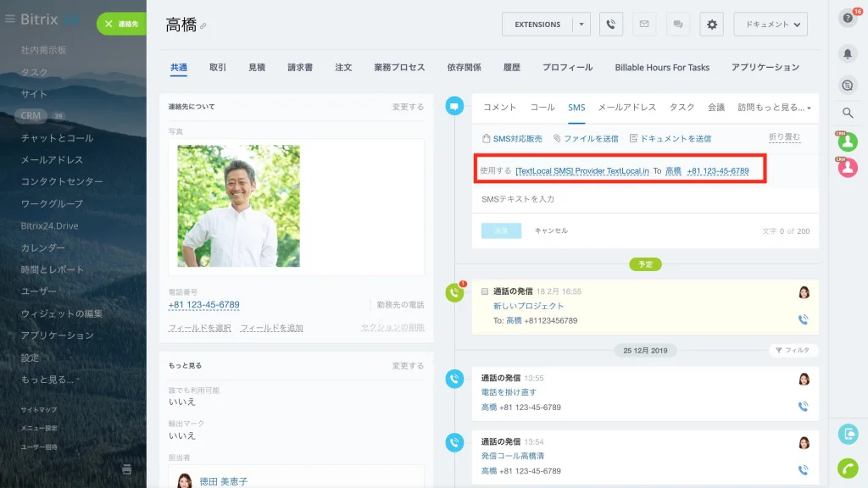Viewport: 868px width, 488px height.
Task: Open the help question mark icon
Action: tap(848, 19)
